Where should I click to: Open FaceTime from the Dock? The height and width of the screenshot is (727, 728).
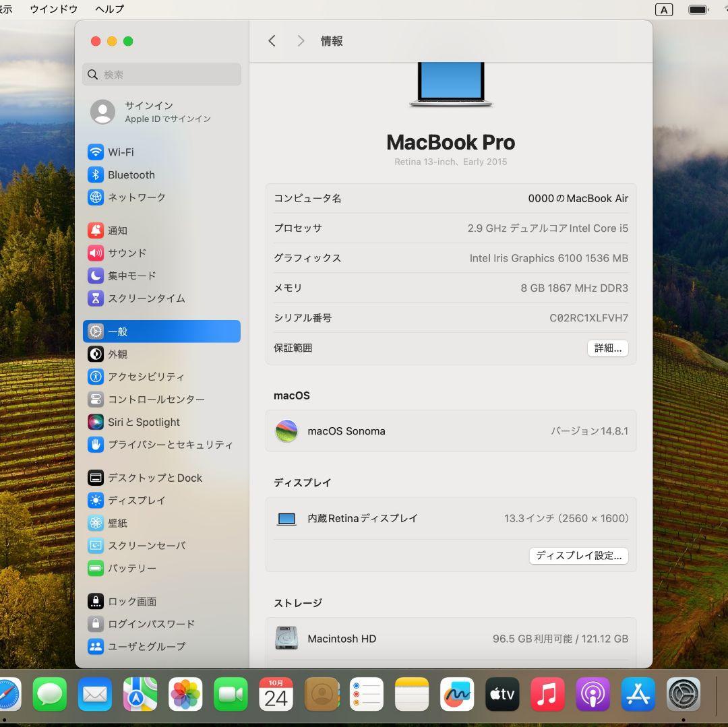(231, 694)
